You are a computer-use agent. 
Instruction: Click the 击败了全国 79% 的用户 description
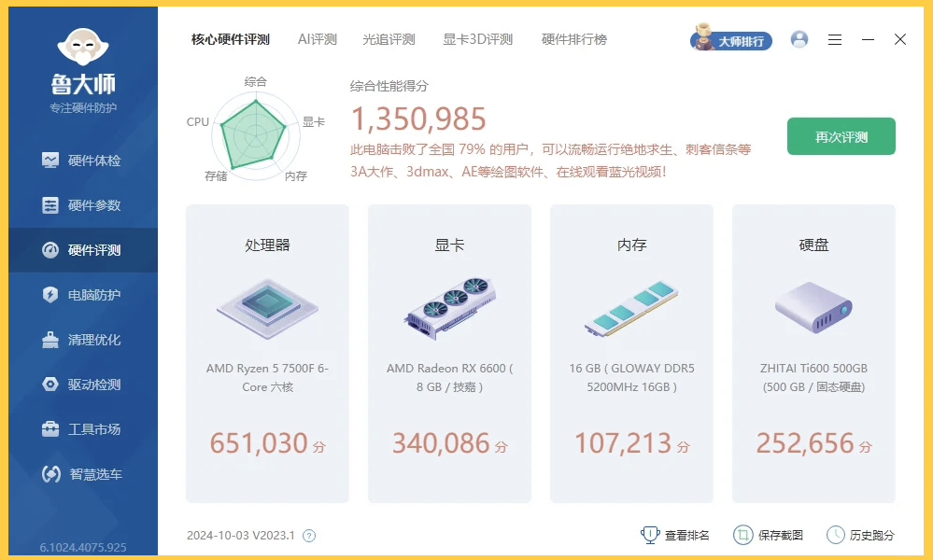[550, 161]
